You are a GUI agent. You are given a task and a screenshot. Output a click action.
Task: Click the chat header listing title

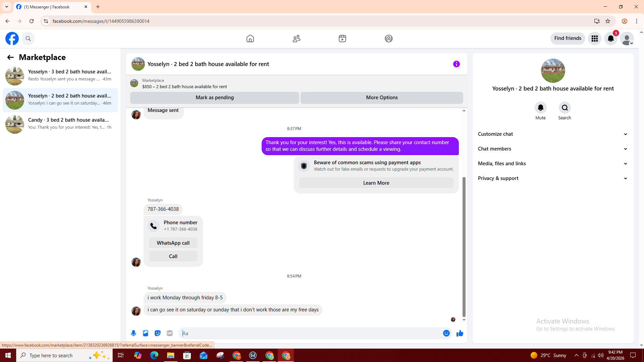click(208, 64)
